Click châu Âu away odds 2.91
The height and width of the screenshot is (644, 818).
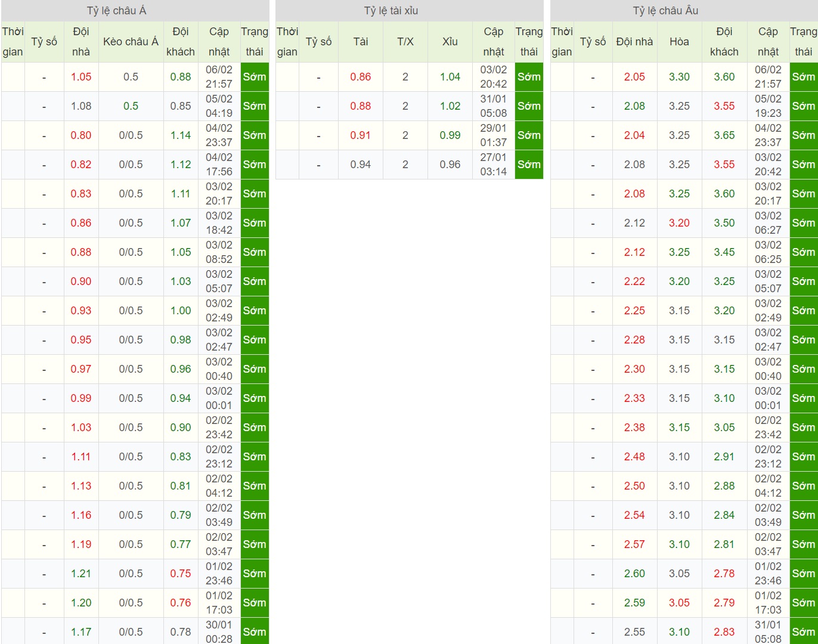(x=724, y=457)
